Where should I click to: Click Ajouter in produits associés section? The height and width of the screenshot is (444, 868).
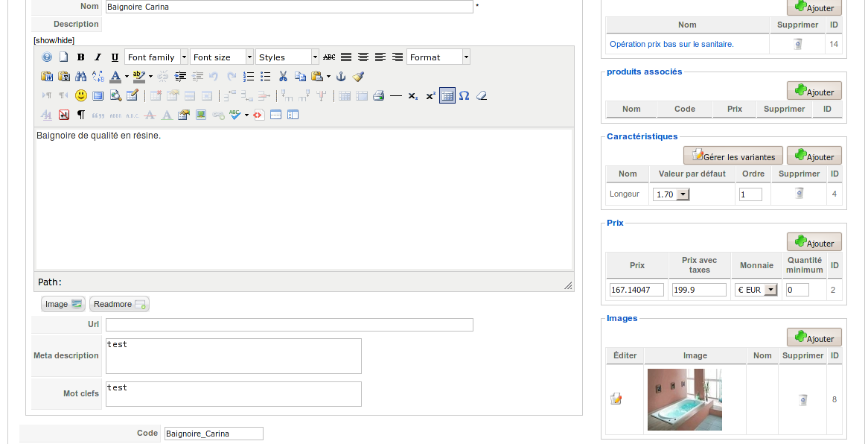(x=814, y=91)
